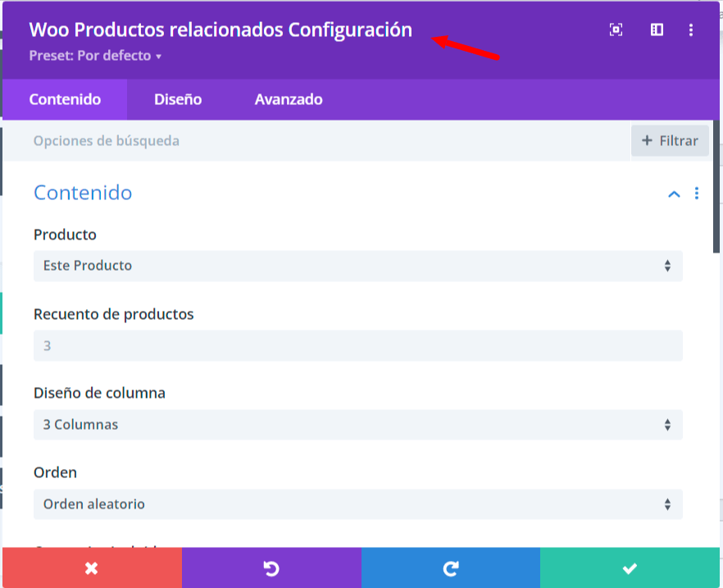Image resolution: width=723 pixels, height=588 pixels.
Task: Expand the modal to fullscreen view
Action: coord(616,30)
